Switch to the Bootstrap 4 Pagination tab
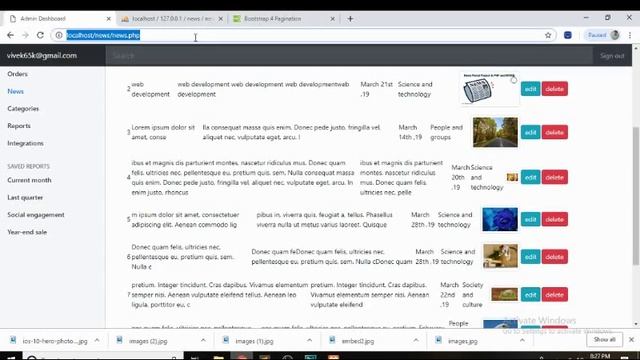Viewport: 640px width, 360px height. click(x=284, y=19)
